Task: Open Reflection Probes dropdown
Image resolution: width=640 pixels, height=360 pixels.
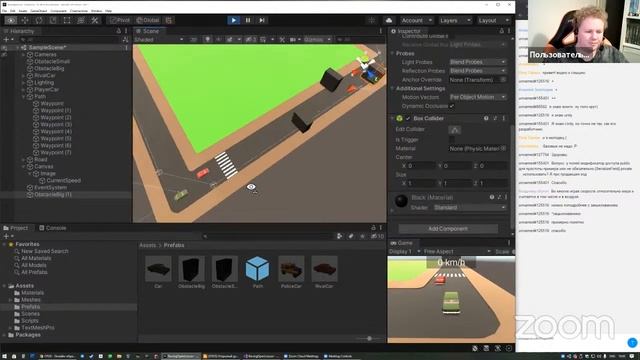Action: click(478, 71)
